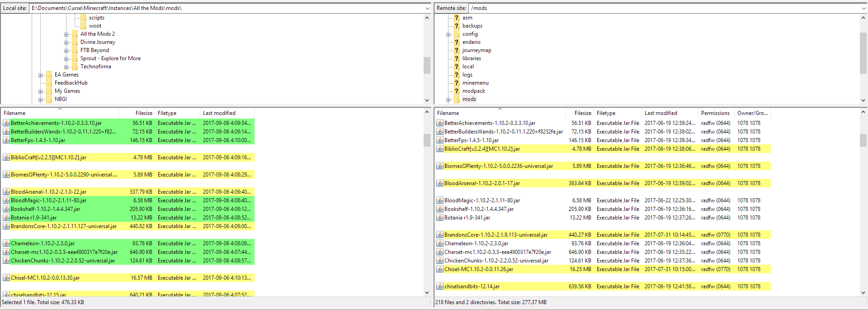Click the jar icon beside BiblioCraft[v2.2.5] local file
The image size is (868, 310).
[6, 157]
